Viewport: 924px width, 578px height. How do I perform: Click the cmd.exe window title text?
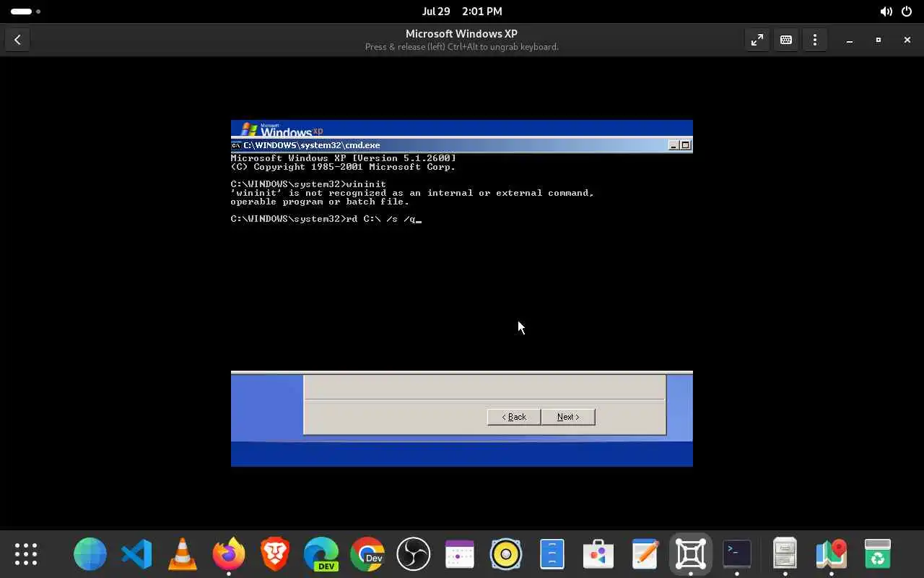[x=312, y=145]
